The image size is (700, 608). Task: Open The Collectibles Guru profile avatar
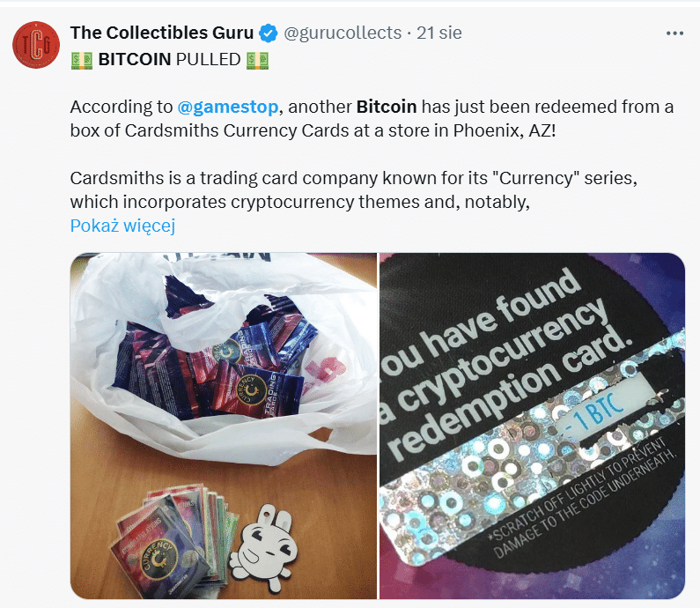36,45
